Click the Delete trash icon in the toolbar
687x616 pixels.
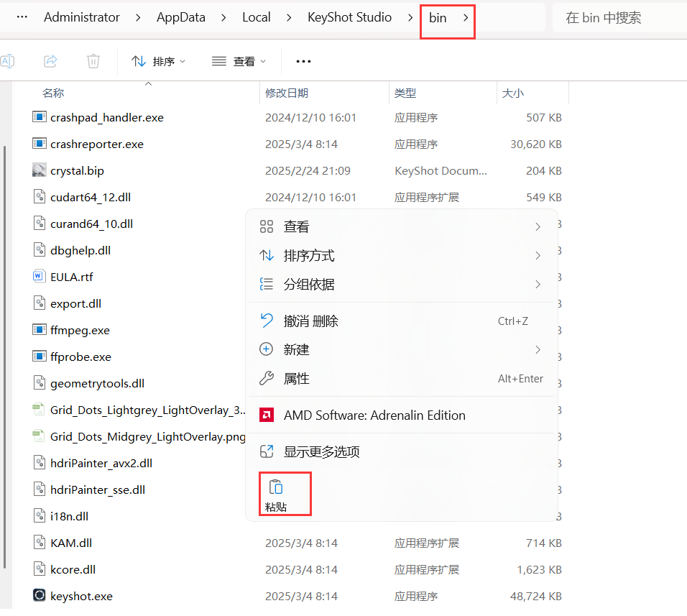point(93,61)
